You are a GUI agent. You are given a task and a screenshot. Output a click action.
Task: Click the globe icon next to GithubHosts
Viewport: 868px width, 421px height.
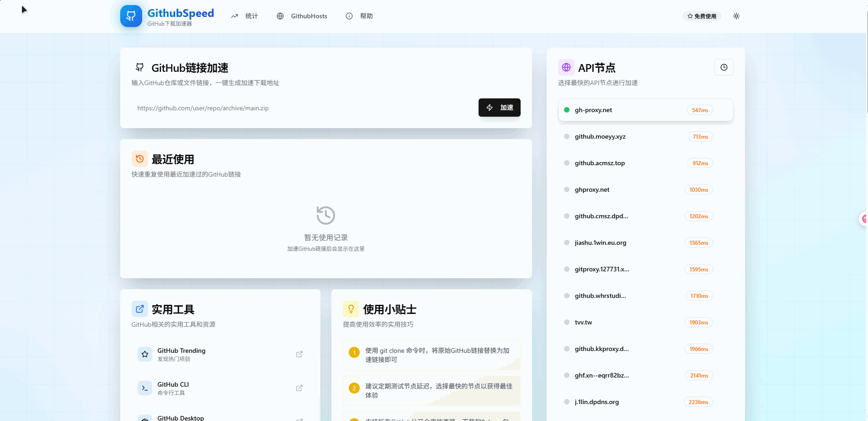tap(280, 16)
